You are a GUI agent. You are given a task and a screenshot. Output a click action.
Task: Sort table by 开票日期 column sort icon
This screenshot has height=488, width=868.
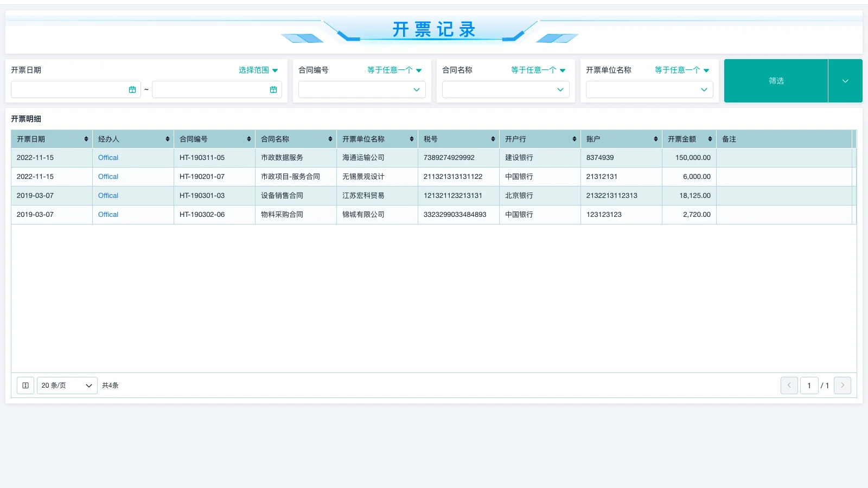click(x=86, y=139)
